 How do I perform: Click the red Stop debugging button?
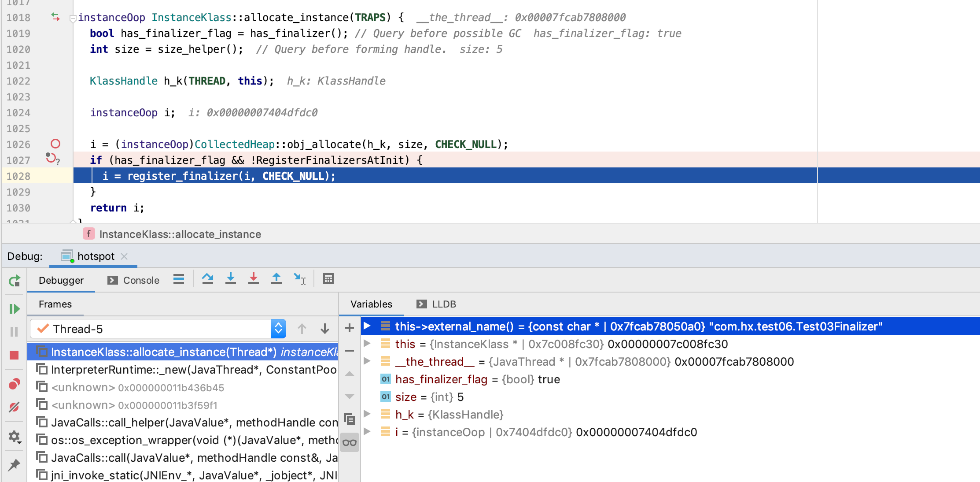[x=14, y=355]
